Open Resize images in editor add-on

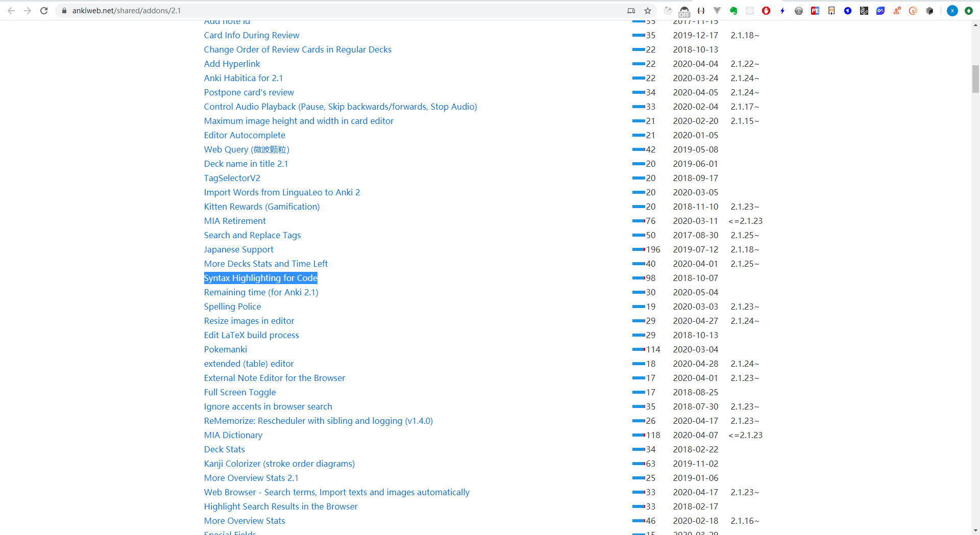(249, 321)
